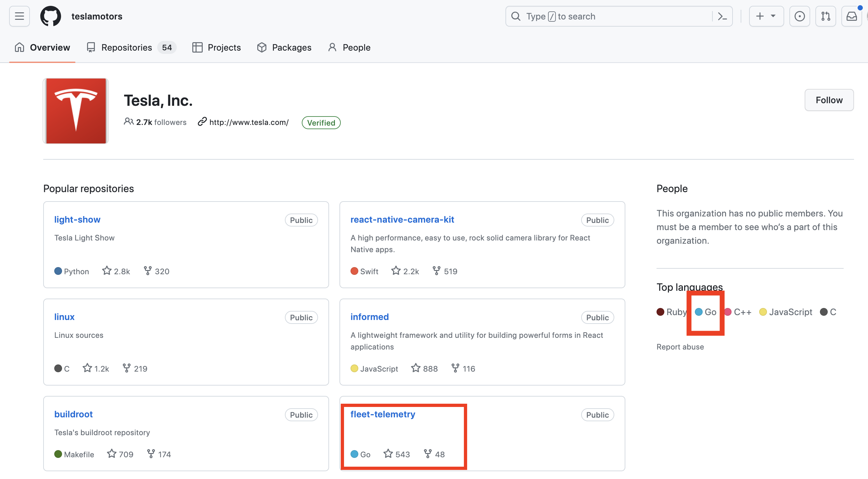Open the Pull requests icon in header
This screenshot has width=868, height=479.
[x=825, y=16]
